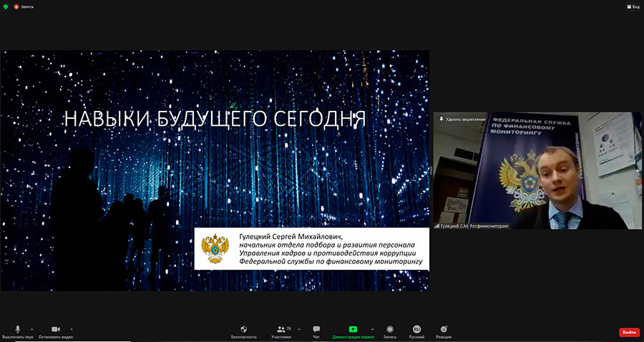The height and width of the screenshot is (342, 644).
Task: Unpin video with Удалить закрепление
Action: [462, 119]
